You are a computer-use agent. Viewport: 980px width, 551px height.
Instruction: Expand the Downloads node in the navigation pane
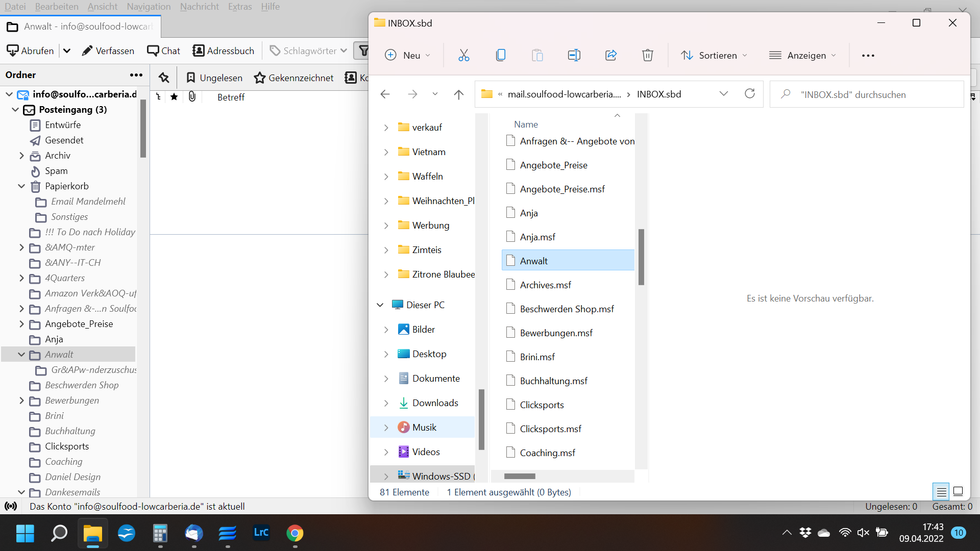coord(386,403)
